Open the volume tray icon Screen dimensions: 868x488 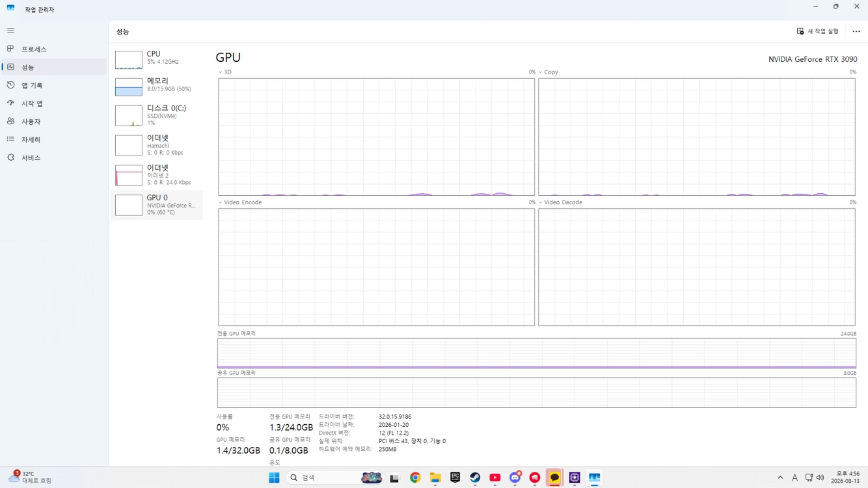(820, 478)
